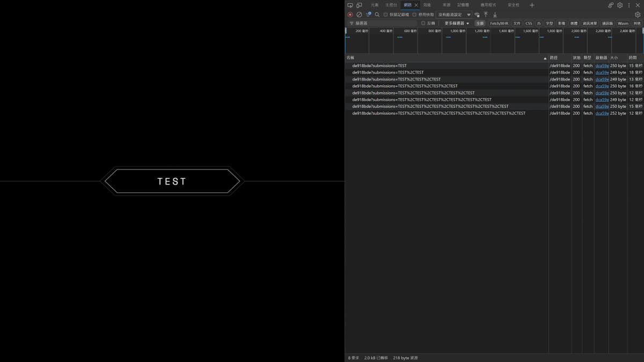
Task: Clear the network log icon
Action: pyautogui.click(x=359, y=14)
